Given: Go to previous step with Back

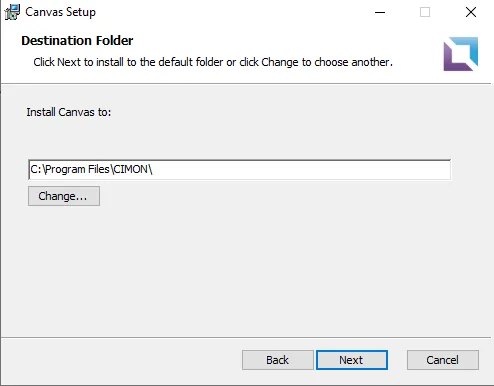Looking at the screenshot, I should (x=278, y=360).
